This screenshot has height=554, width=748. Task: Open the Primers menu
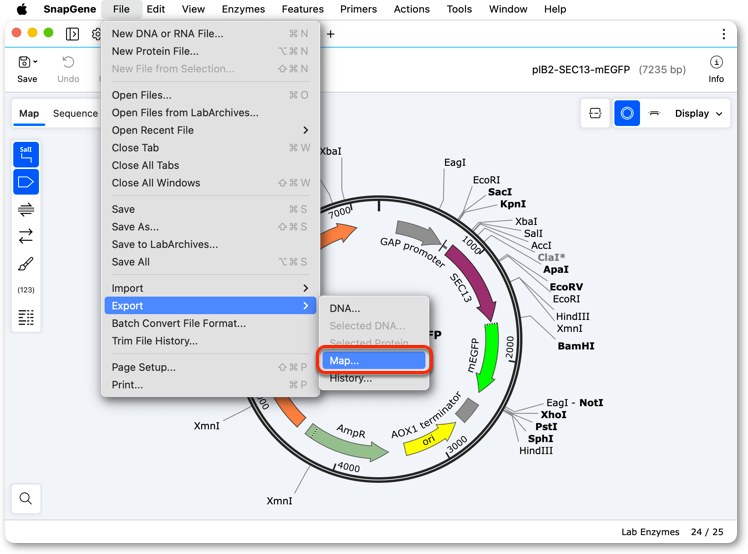tap(358, 9)
